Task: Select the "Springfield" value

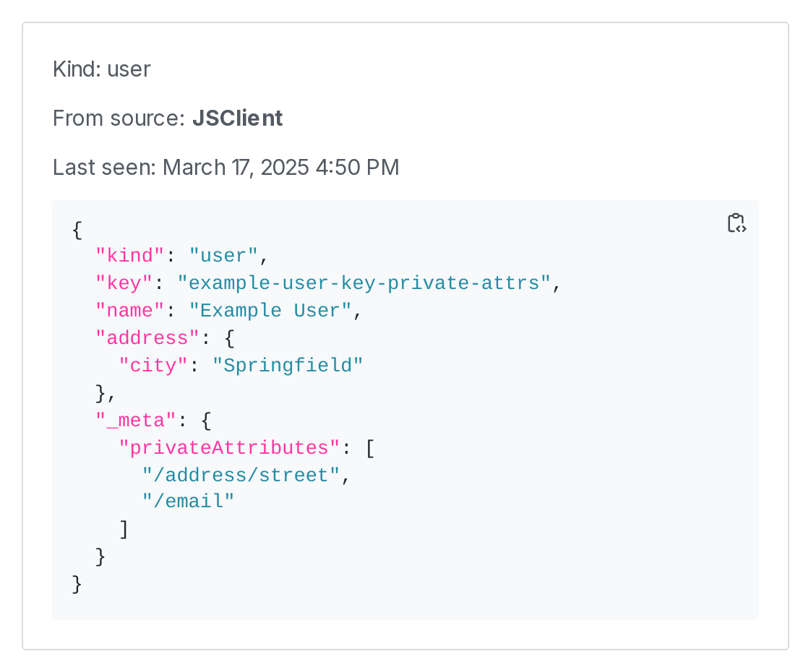Action: click(288, 365)
